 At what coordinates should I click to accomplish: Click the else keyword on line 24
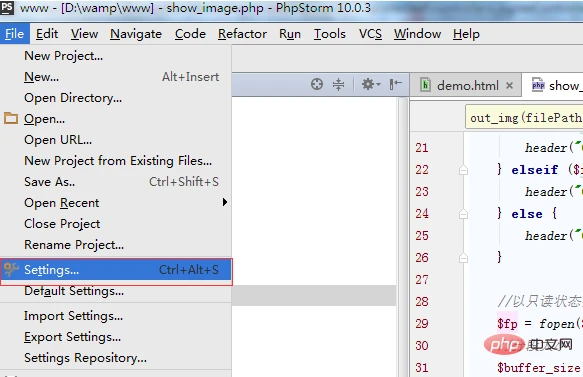coord(527,214)
